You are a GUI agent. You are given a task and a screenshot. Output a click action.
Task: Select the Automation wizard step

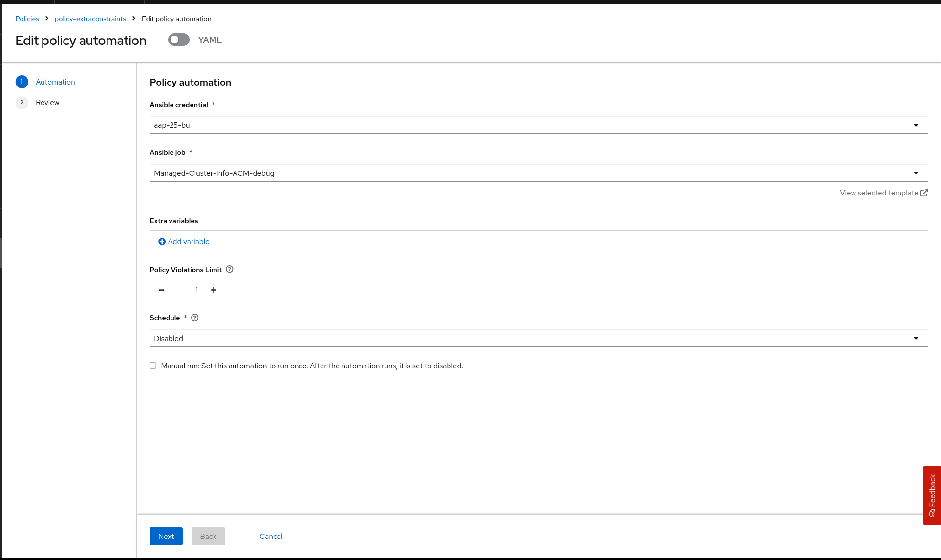click(x=55, y=82)
